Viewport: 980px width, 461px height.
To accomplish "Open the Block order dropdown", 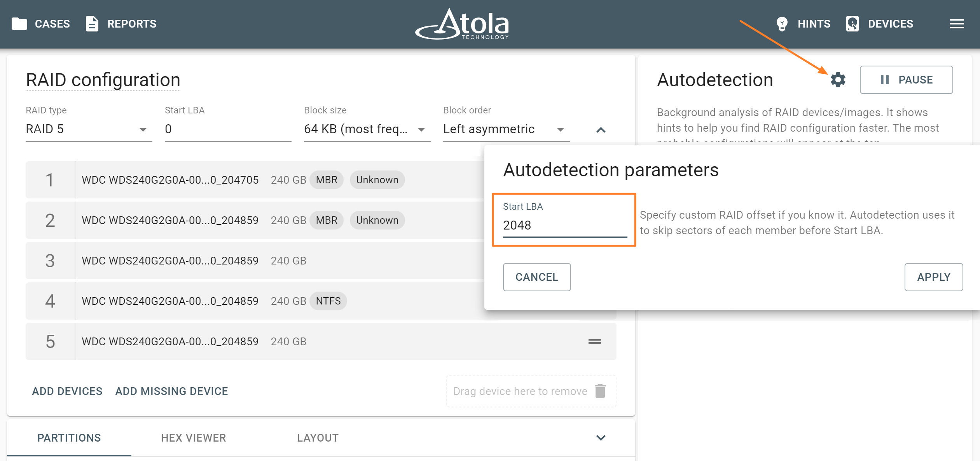I will click(506, 129).
